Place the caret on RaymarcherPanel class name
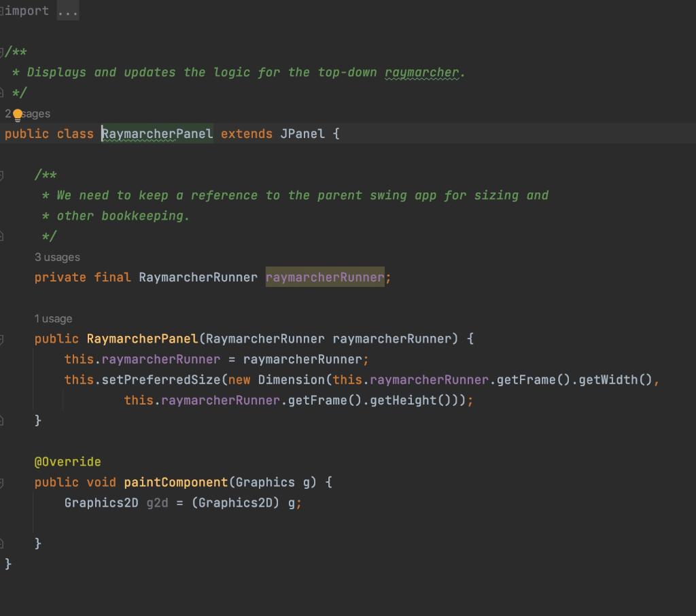This screenshot has width=696, height=616. pyautogui.click(x=156, y=133)
